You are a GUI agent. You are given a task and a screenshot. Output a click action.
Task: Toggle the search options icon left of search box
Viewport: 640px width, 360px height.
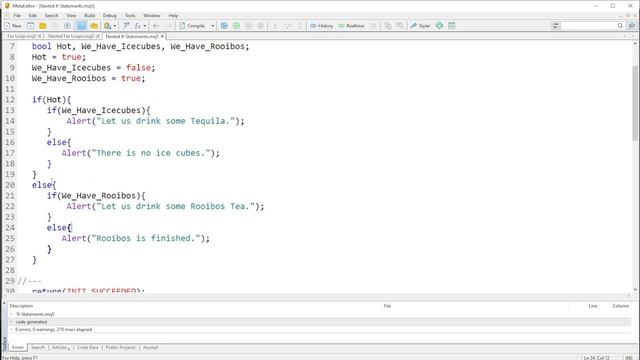pyautogui.click(x=555, y=26)
